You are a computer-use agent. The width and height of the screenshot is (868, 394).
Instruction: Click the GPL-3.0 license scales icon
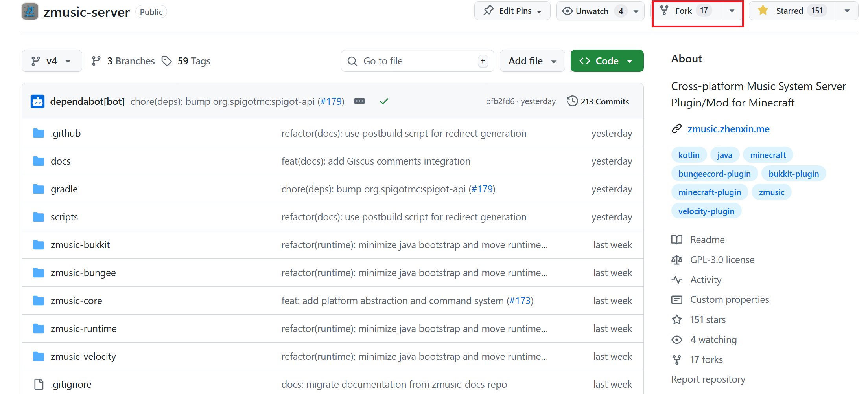point(677,260)
